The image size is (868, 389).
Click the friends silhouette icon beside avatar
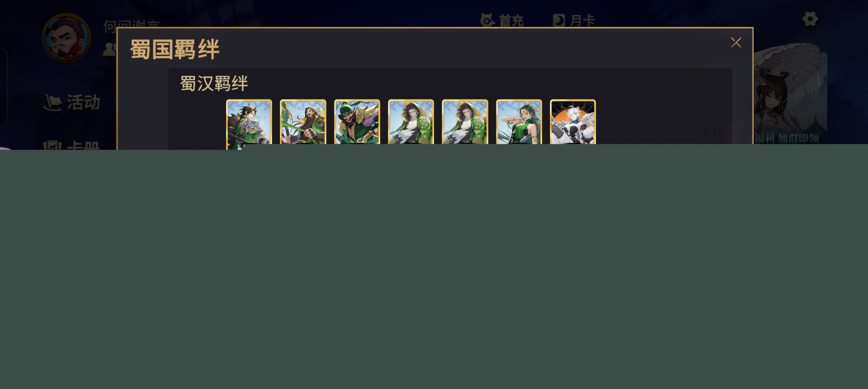tap(110, 49)
